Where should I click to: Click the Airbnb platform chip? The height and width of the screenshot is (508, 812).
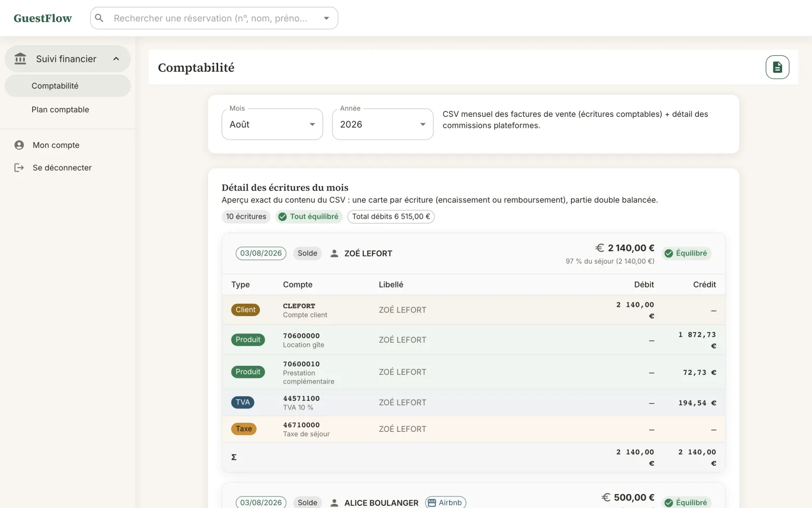446,502
